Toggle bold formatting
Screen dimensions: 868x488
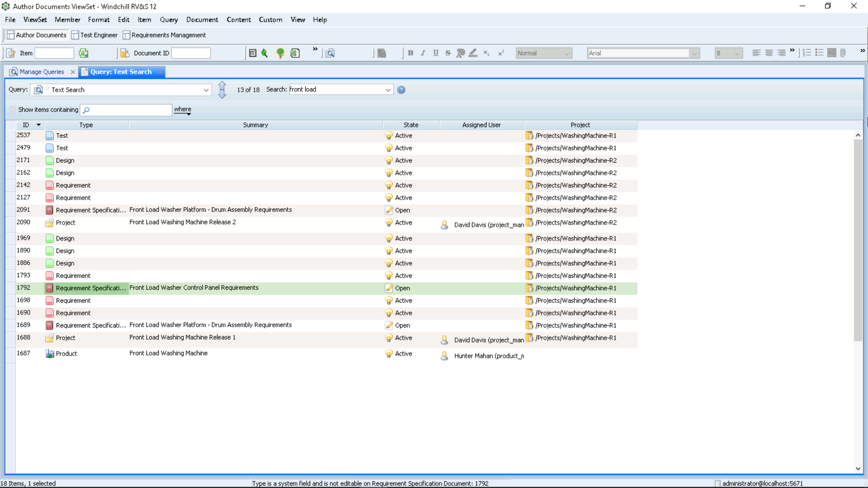410,53
